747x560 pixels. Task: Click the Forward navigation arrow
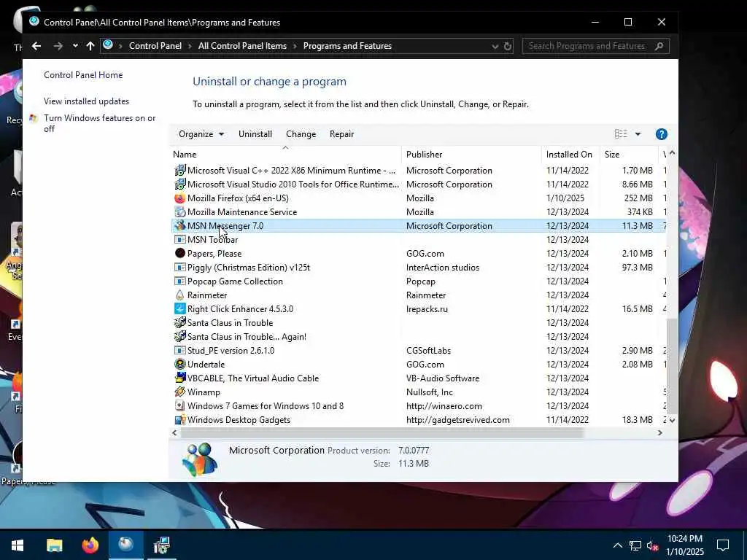pos(58,46)
